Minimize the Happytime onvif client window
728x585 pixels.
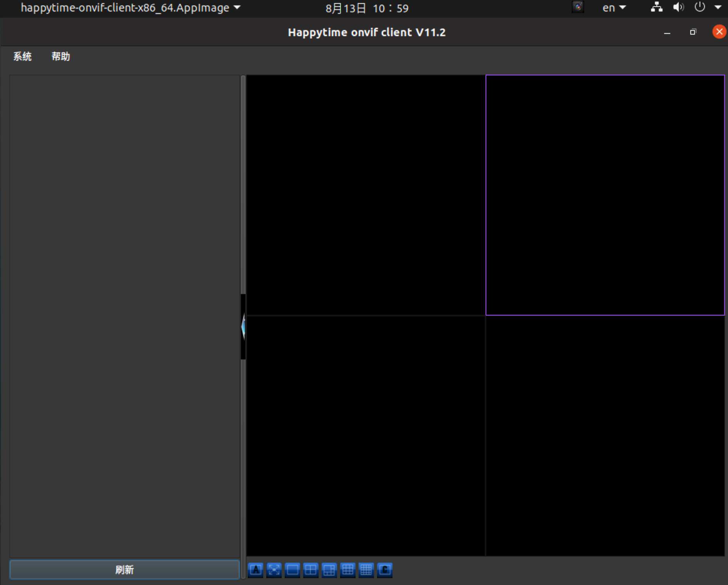click(x=667, y=33)
